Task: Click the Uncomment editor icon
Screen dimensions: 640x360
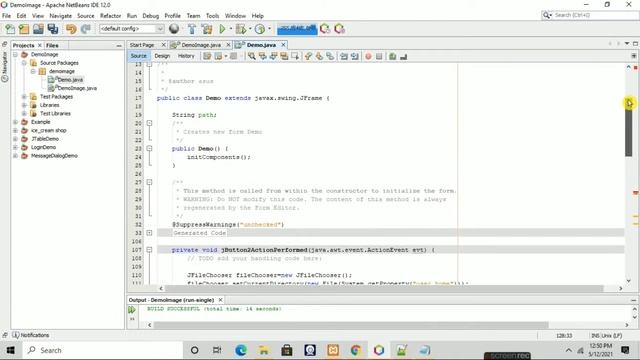Action: (404, 56)
